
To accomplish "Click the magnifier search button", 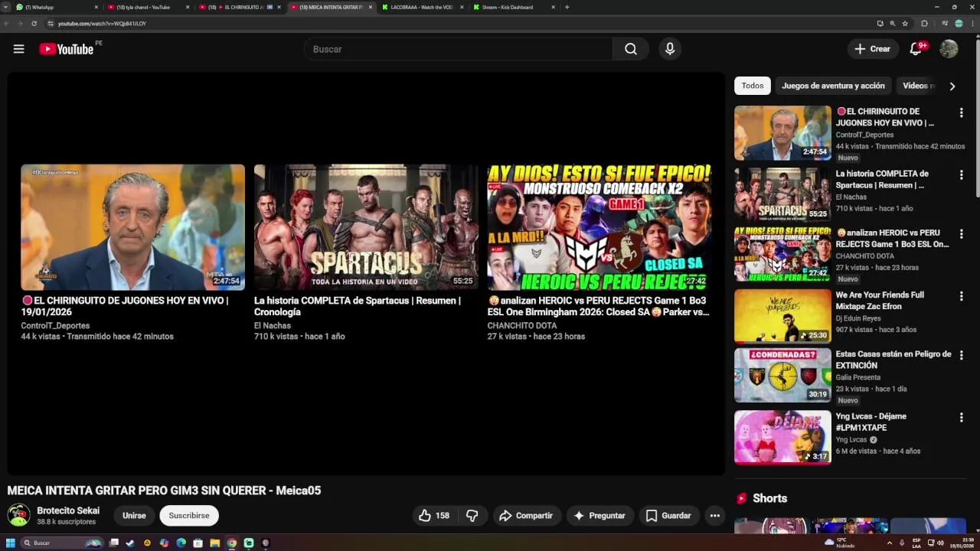I will coord(630,49).
